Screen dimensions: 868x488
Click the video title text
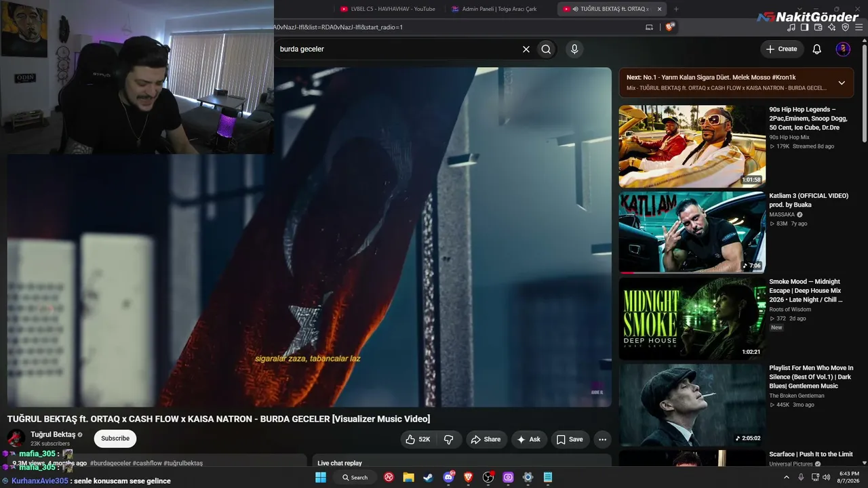(218, 419)
